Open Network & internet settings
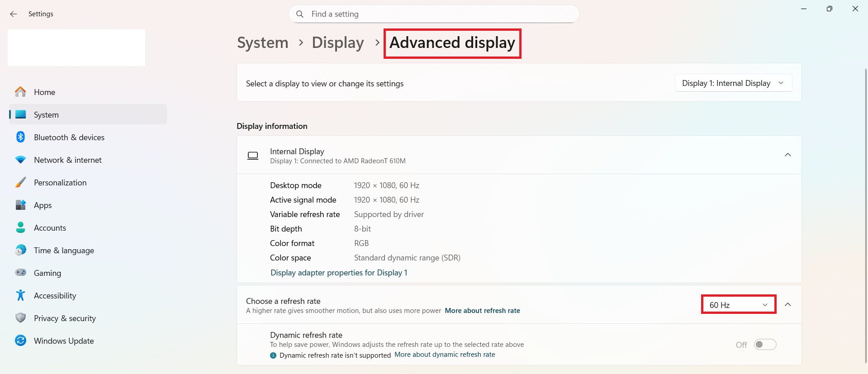This screenshot has width=868, height=374. [x=88, y=160]
